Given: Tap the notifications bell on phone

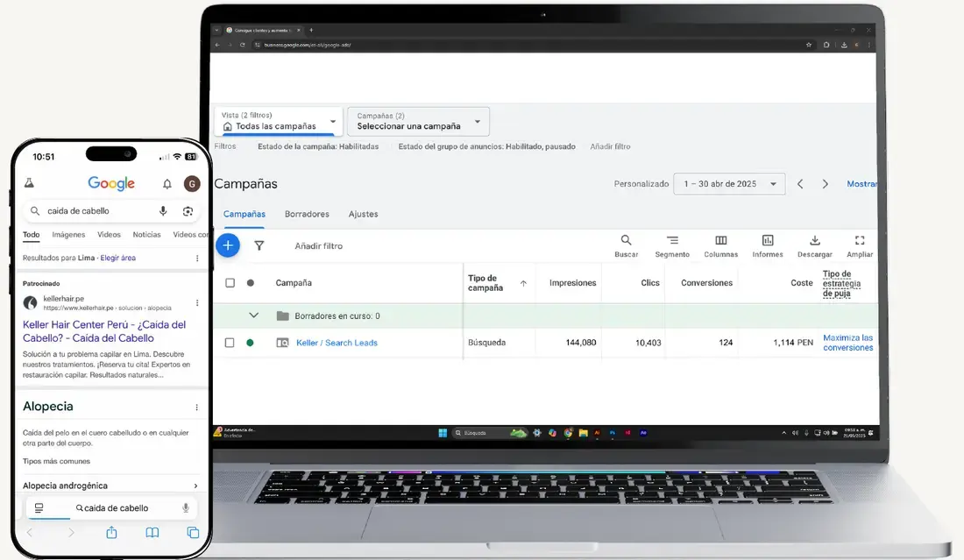Looking at the screenshot, I should pyautogui.click(x=167, y=184).
